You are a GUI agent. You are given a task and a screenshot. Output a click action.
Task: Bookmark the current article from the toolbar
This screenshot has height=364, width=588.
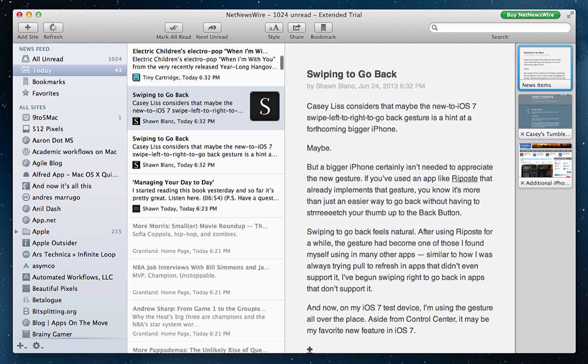323,27
